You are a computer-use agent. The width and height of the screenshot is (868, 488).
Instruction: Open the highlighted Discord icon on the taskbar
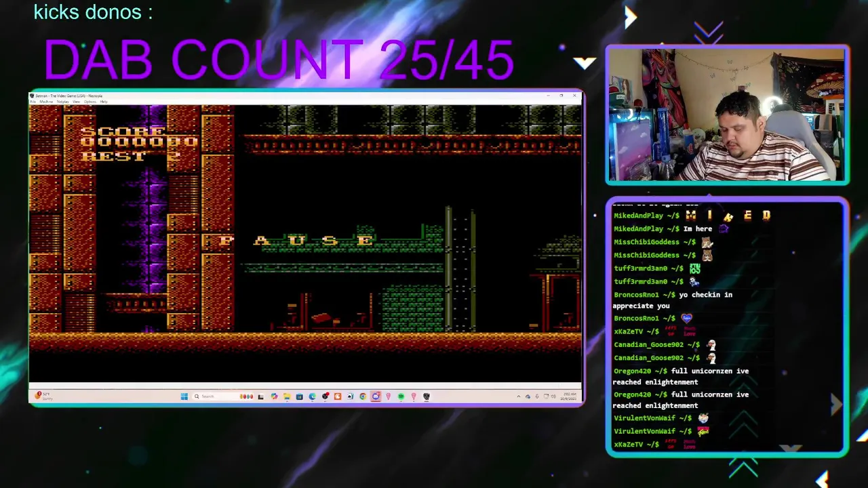pos(376,396)
